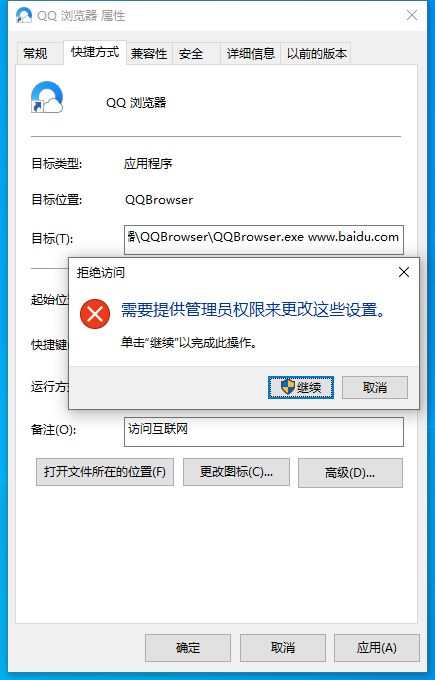
Task: Click 打开文件所在的位置(F) button
Action: click(105, 472)
